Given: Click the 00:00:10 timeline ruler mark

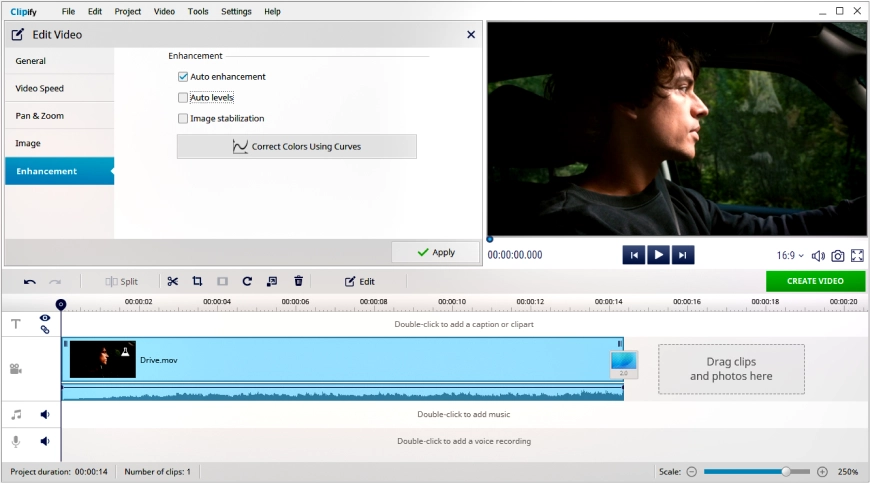Looking at the screenshot, I should pos(452,302).
